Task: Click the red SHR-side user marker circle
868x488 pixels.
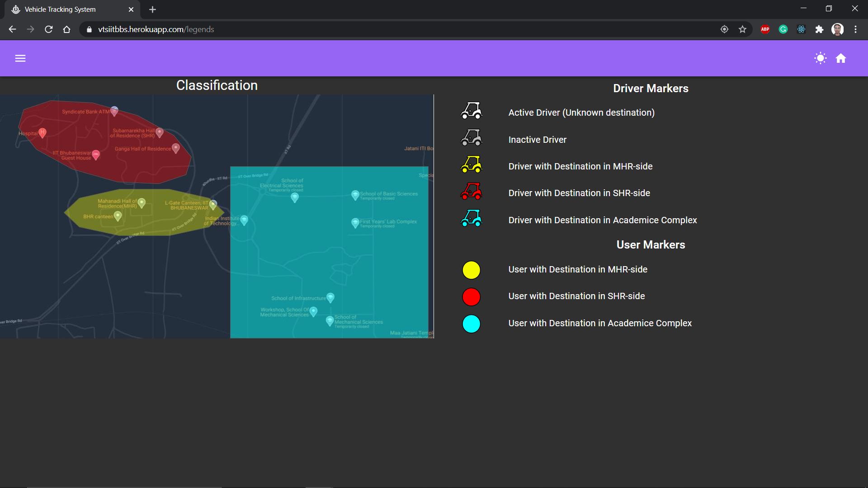Action: [471, 297]
